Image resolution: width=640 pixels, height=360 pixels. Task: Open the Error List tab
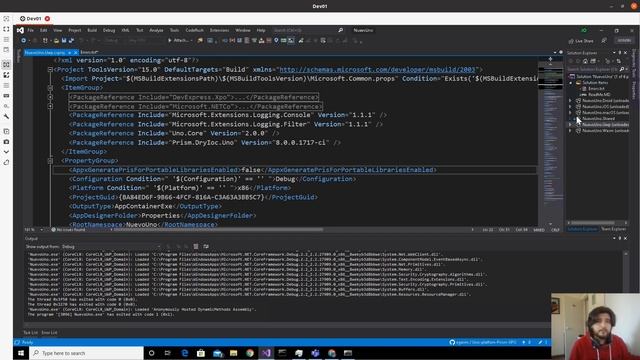(49, 333)
